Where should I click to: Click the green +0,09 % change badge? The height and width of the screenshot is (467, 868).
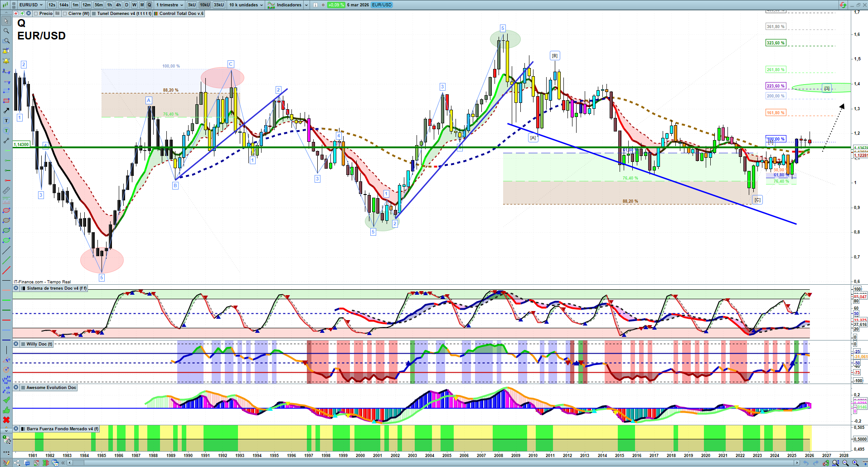point(336,5)
